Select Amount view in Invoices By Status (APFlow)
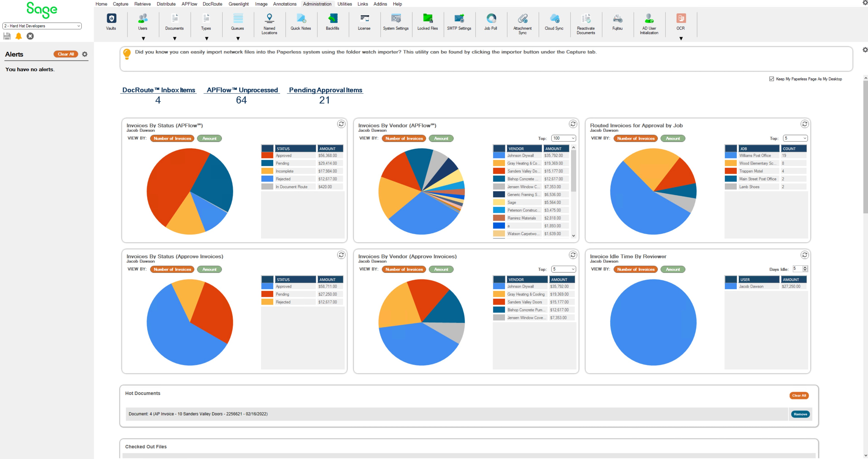 tap(209, 138)
